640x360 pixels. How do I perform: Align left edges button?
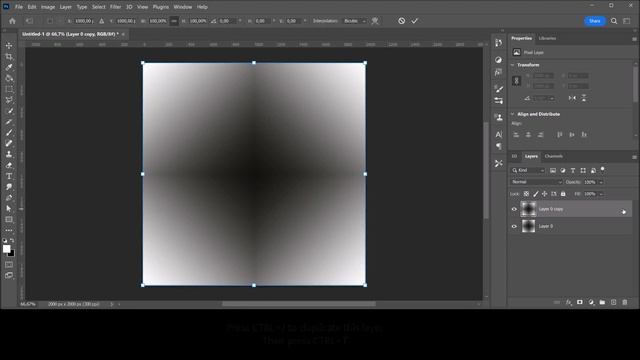[x=516, y=135]
